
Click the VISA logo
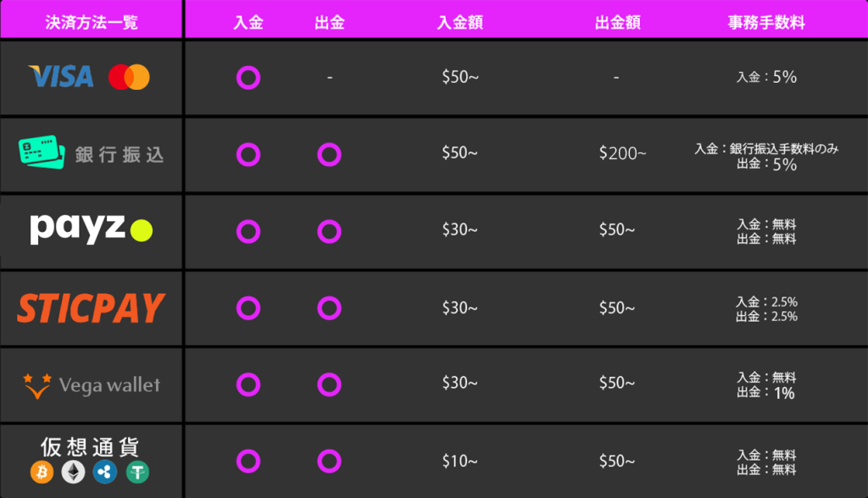pos(61,77)
